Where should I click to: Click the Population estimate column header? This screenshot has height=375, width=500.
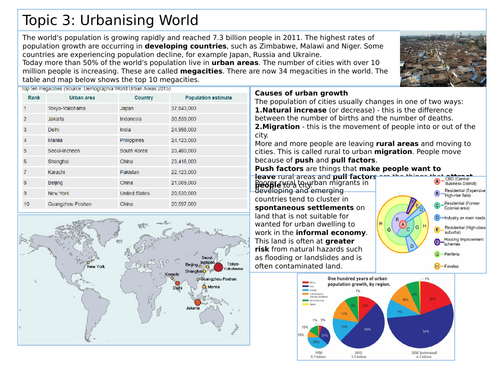209,98
